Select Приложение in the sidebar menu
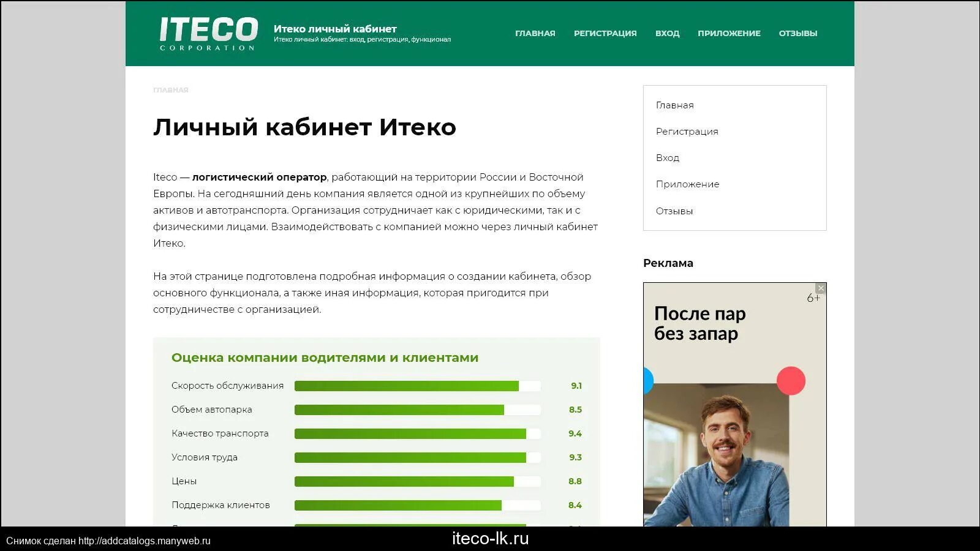Viewport: 980px width, 551px height. [x=687, y=184]
